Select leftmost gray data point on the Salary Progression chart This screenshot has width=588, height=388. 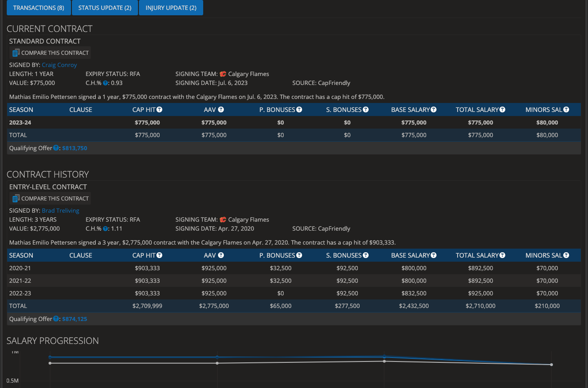(x=50, y=363)
